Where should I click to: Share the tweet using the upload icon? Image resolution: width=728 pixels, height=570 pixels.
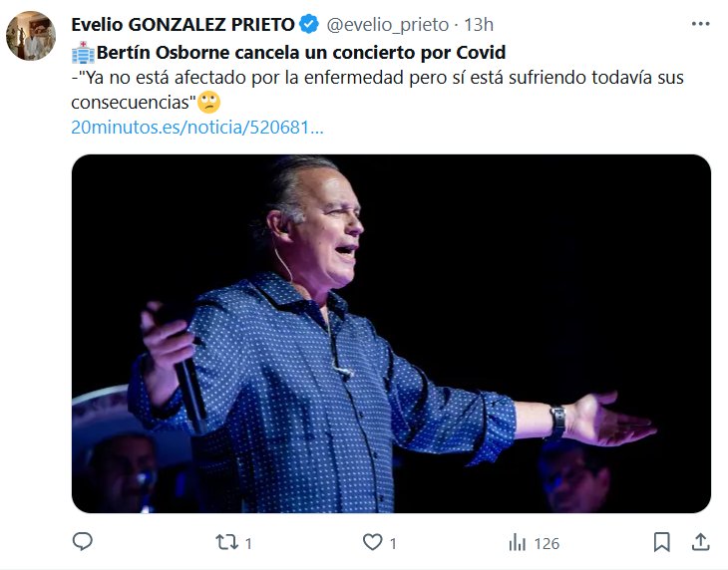[x=700, y=542]
